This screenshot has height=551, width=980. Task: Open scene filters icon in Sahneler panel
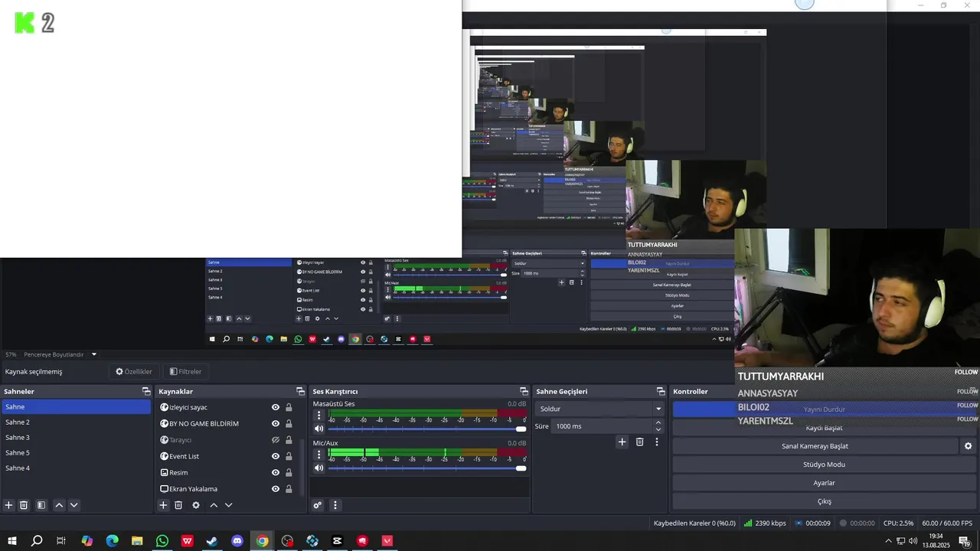41,505
